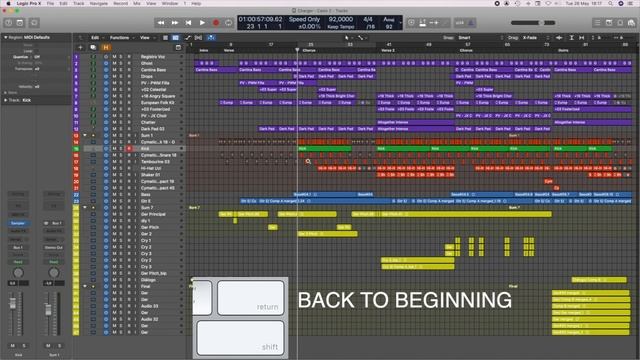This screenshot has width=640, height=360.
Task: Click the Keep Tempo mode label
Action: point(341,27)
